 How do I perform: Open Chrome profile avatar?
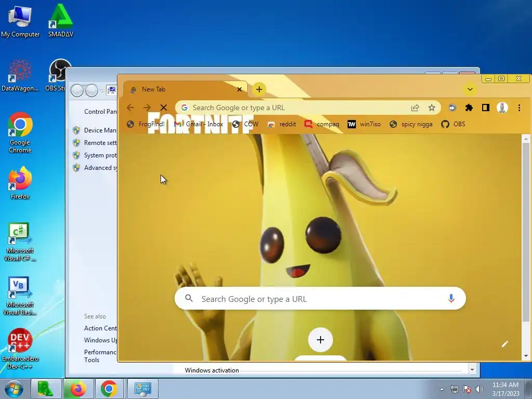(502, 108)
